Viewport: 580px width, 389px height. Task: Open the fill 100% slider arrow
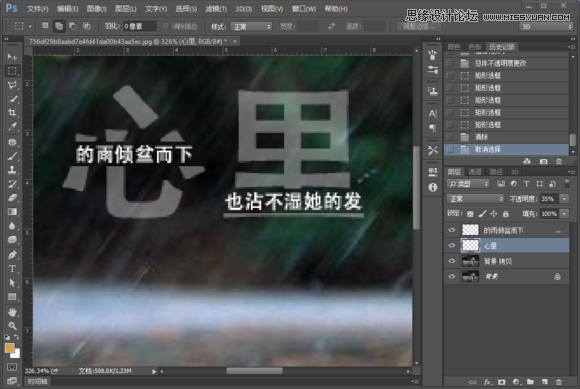(564, 214)
